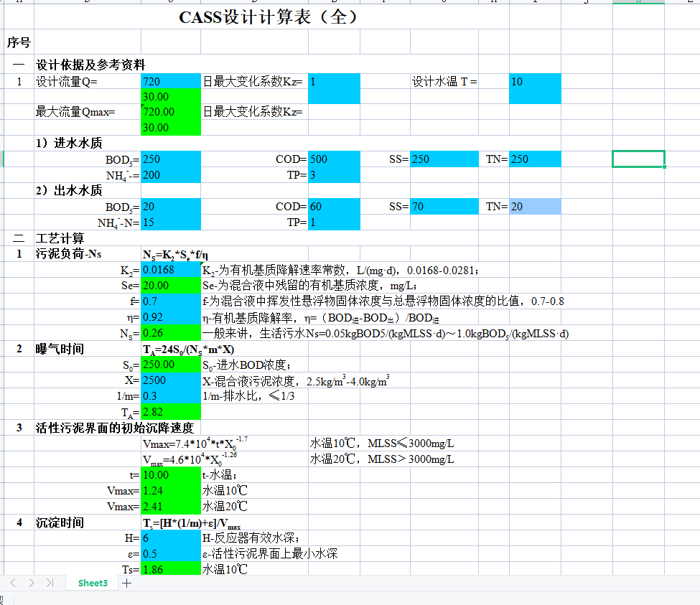
Task: Select the description S0-进水BOD浓度
Action: 246,365
